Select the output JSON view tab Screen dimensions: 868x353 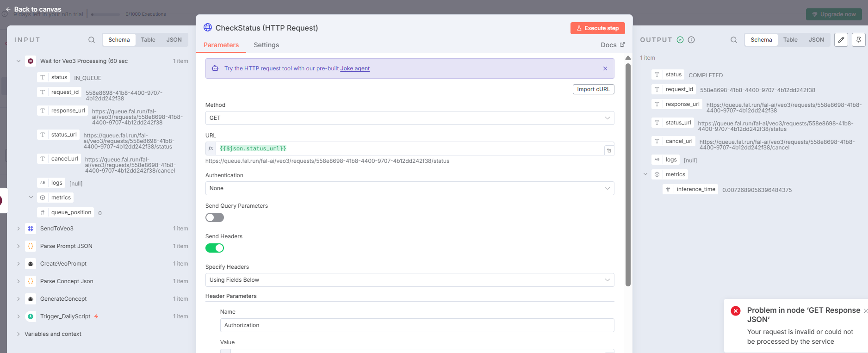[816, 40]
